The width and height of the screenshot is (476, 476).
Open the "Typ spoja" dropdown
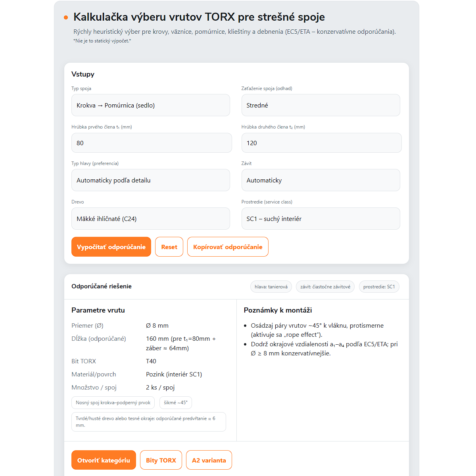(x=151, y=105)
